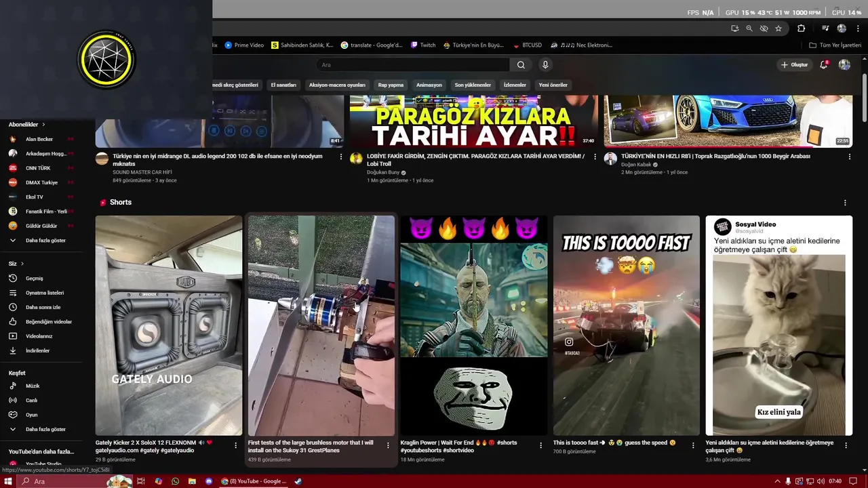Open File Explorer from the taskbar
Image resolution: width=868 pixels, height=488 pixels.
(192, 481)
